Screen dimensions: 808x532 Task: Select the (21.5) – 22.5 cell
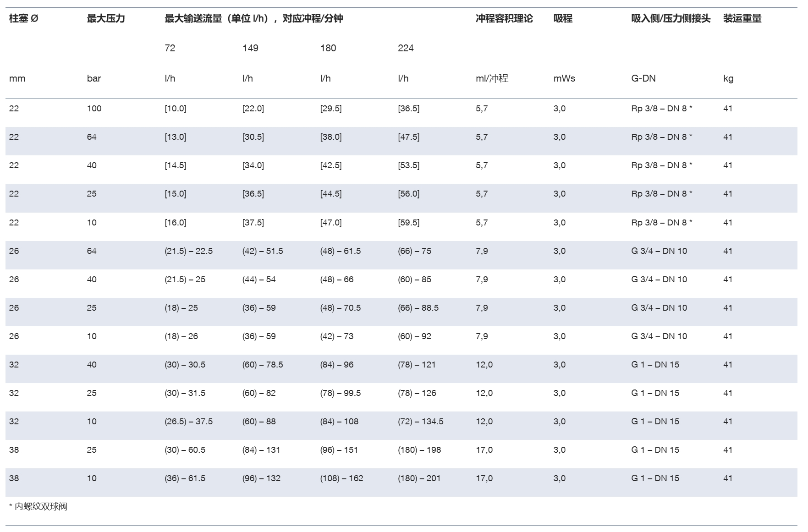coord(189,251)
